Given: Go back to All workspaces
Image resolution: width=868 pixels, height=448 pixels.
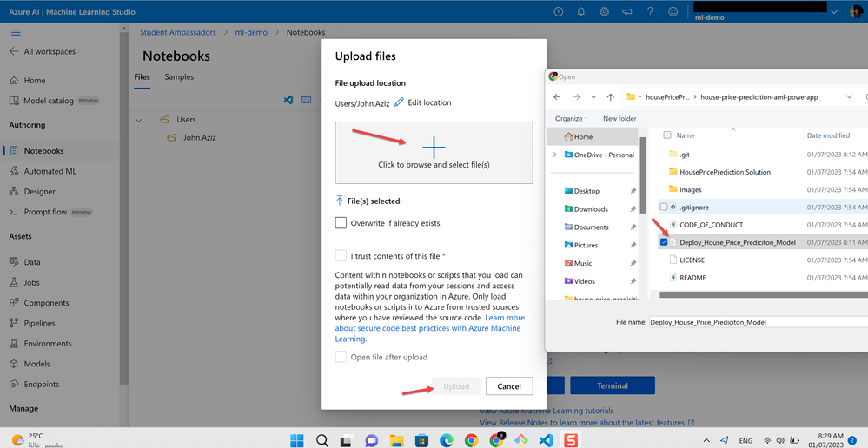Looking at the screenshot, I should pyautogui.click(x=43, y=51).
